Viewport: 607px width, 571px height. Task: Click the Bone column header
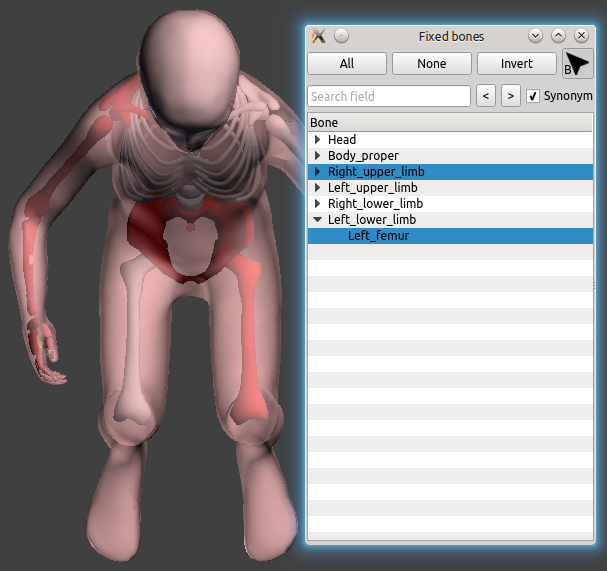[450, 122]
